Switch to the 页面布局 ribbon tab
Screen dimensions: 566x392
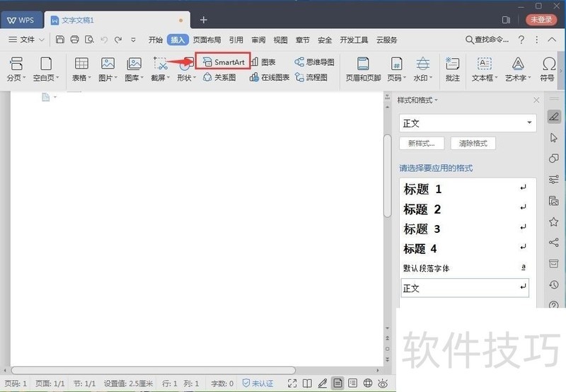207,40
